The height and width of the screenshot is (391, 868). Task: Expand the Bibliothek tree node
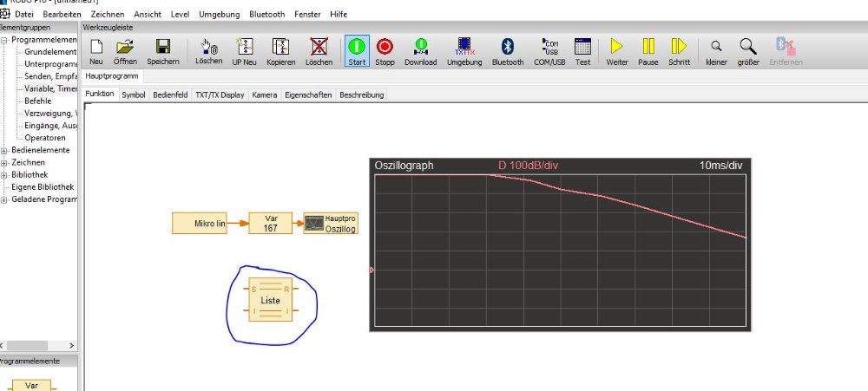point(5,175)
